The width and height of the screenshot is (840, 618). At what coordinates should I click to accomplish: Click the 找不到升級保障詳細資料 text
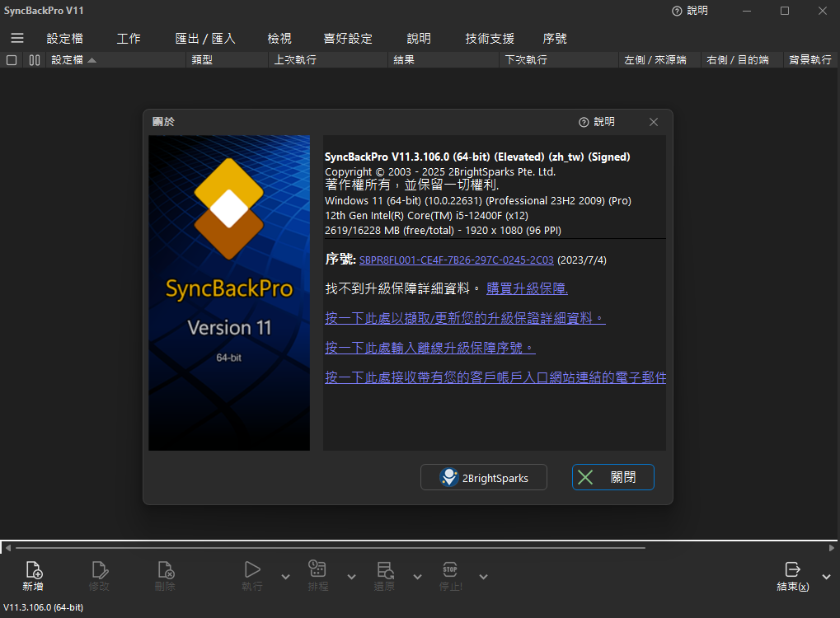401,288
